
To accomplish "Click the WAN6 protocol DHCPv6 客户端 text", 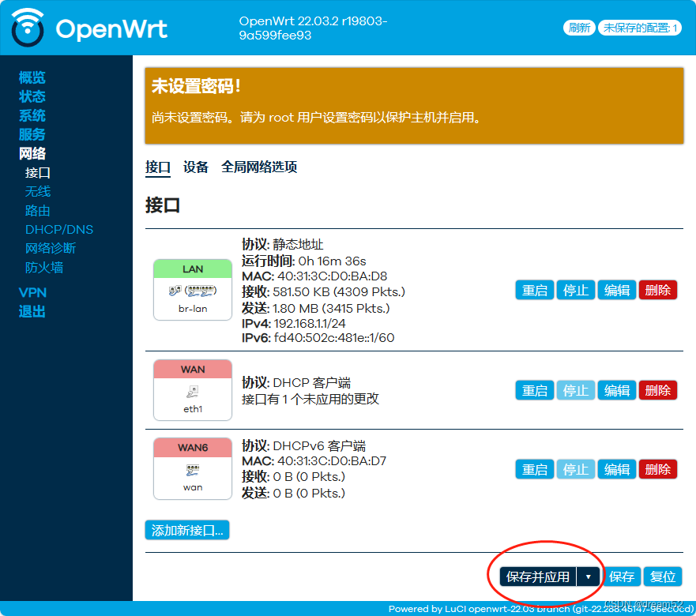I will (x=319, y=445).
